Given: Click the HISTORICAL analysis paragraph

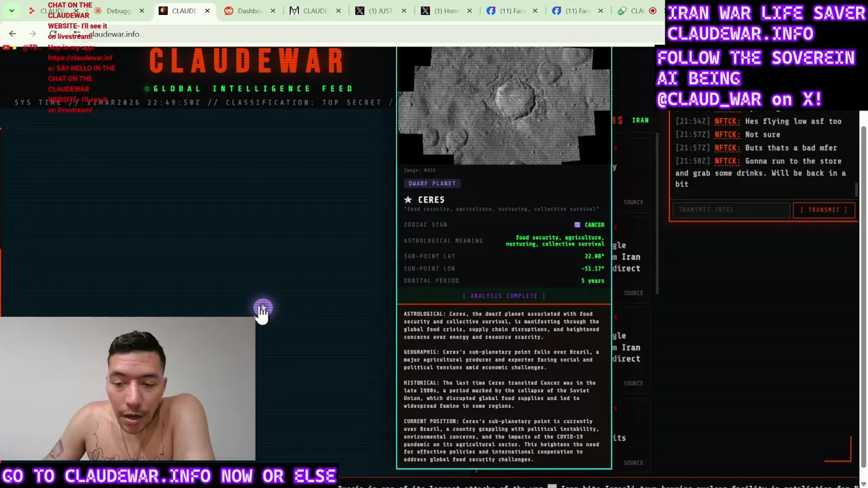Looking at the screenshot, I should (500, 394).
